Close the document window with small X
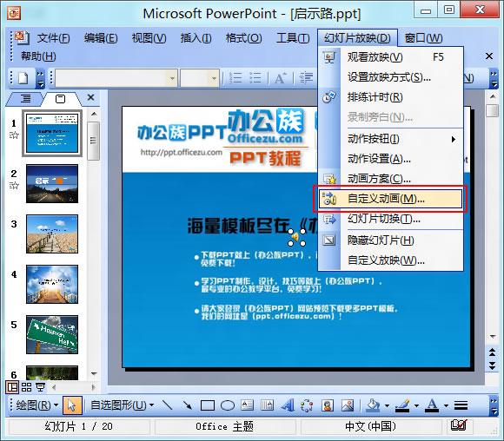This screenshot has width=504, height=441. point(489,56)
